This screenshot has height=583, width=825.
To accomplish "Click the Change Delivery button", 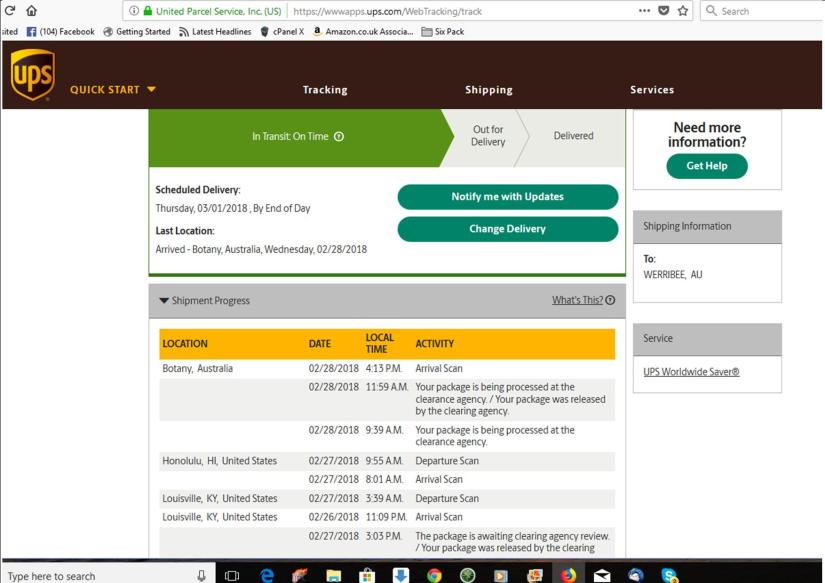I will 507,229.
